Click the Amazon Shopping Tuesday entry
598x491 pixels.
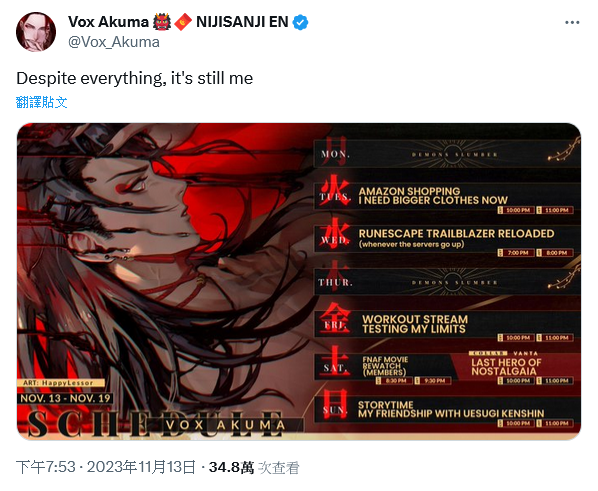coord(433,196)
